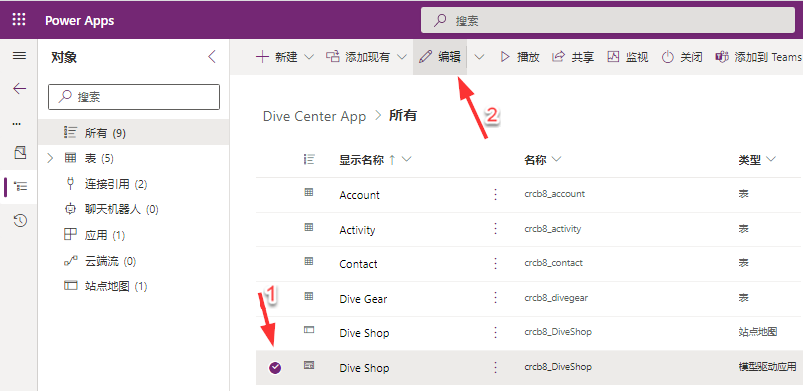Go back using the left-rail arrow
Image resolution: width=803 pixels, height=391 pixels.
[x=19, y=89]
